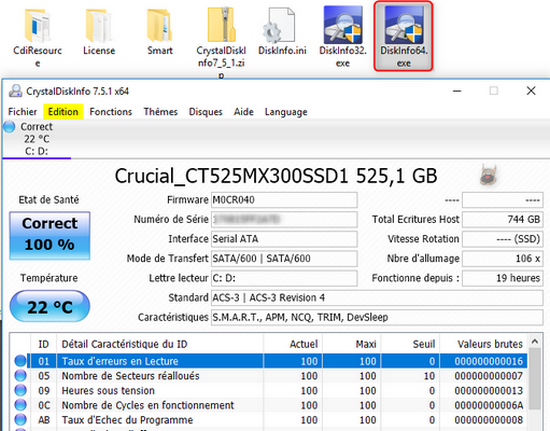This screenshot has height=431, width=550.
Task: Click the Mode de Transfert SATA/600 field
Action: [284, 258]
